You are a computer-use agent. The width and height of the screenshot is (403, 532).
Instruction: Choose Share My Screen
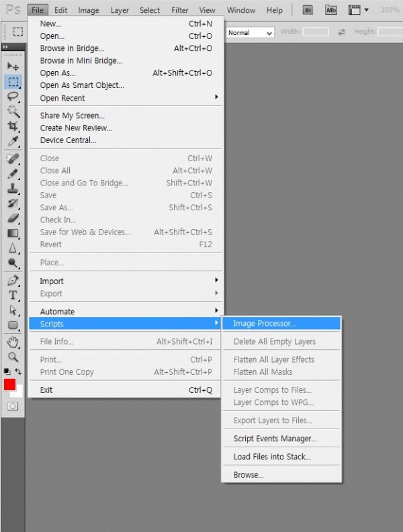(x=126, y=116)
